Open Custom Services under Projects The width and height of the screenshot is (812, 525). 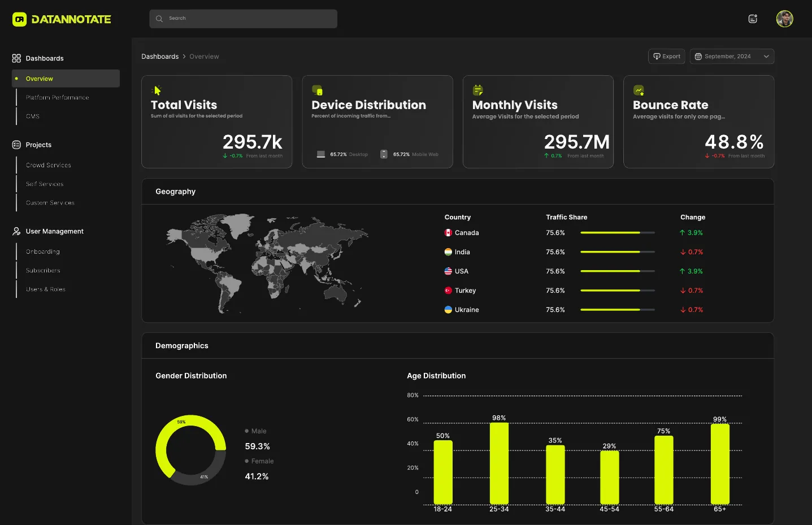pyautogui.click(x=50, y=202)
